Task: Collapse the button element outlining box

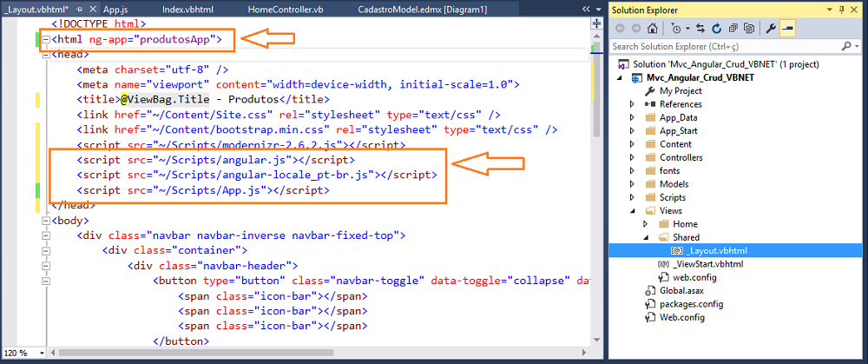Action: point(46,281)
